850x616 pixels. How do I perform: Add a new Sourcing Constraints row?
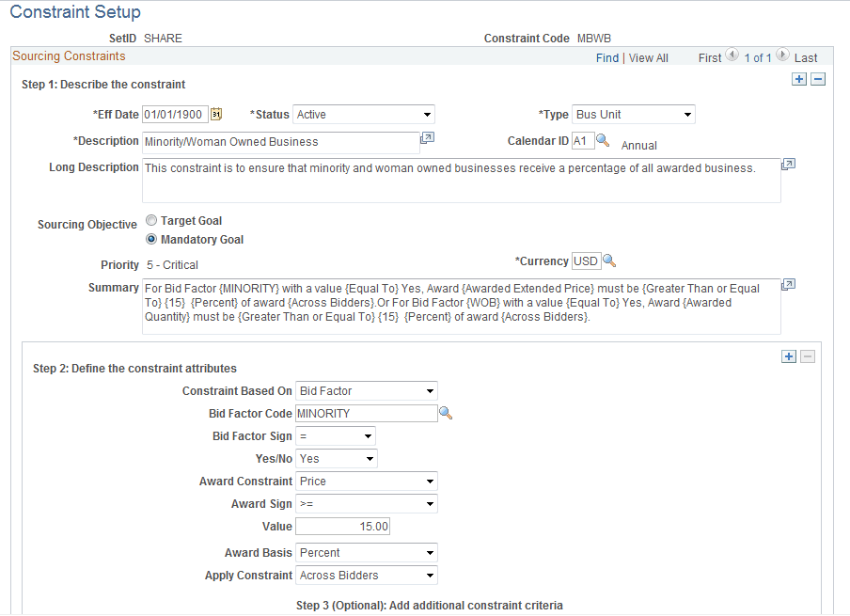point(799,79)
